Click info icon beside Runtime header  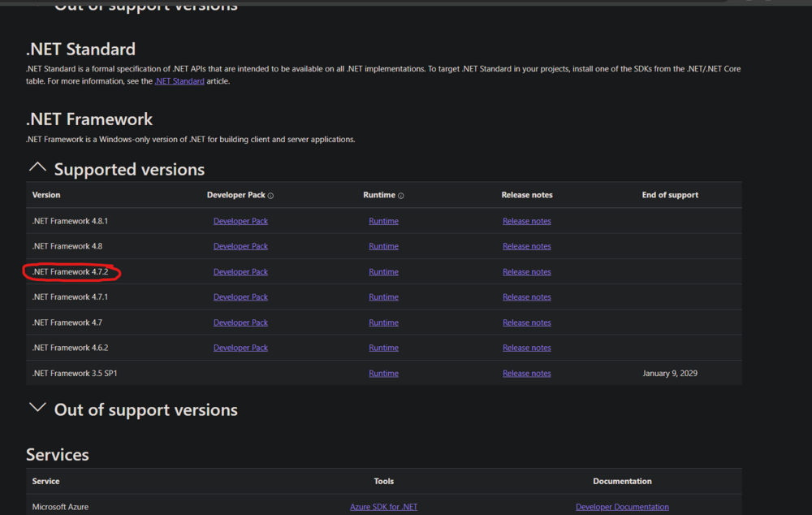(401, 196)
